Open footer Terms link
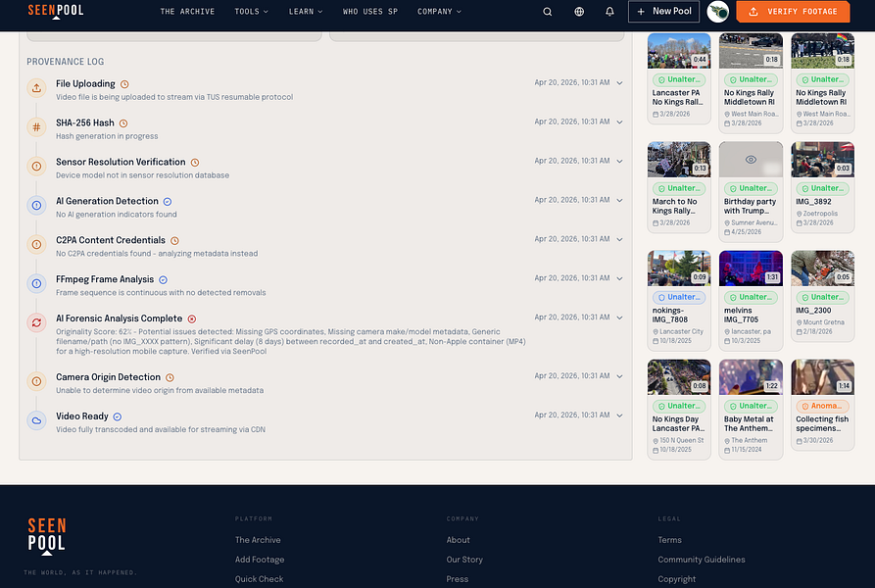The height and width of the screenshot is (588, 875). pyautogui.click(x=669, y=540)
